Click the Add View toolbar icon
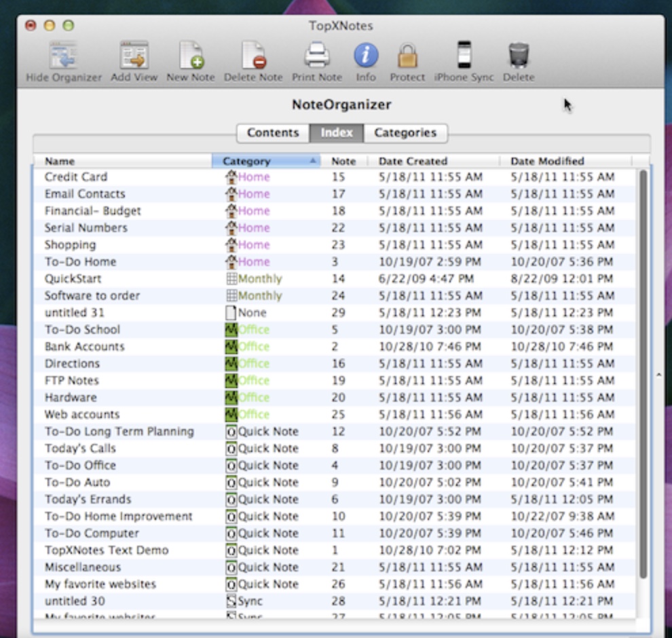 134,56
